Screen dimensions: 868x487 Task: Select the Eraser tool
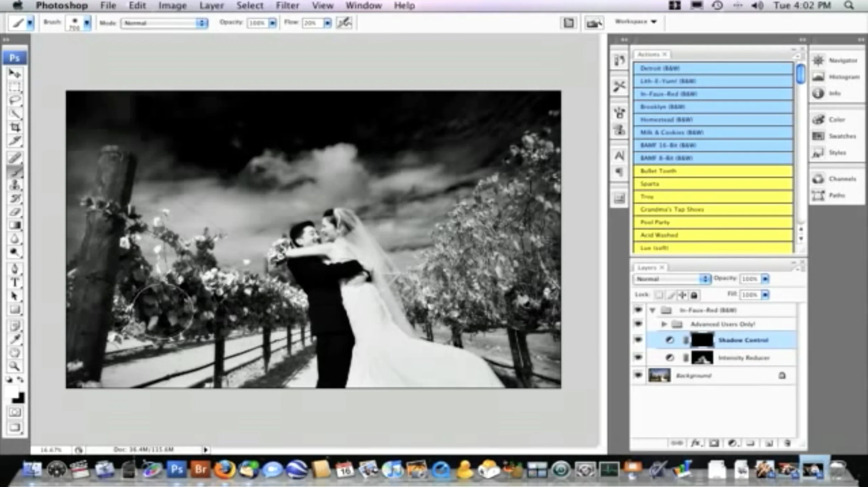[15, 212]
